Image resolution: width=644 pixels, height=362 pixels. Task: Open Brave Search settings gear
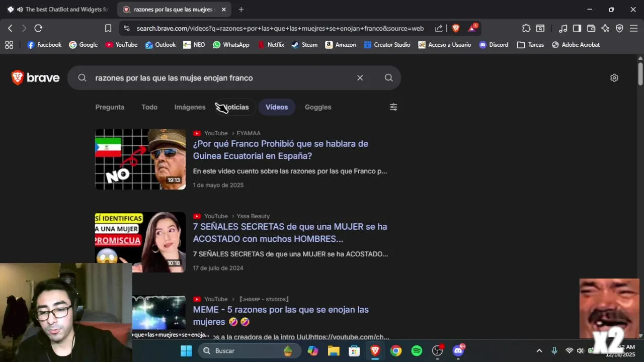click(614, 78)
